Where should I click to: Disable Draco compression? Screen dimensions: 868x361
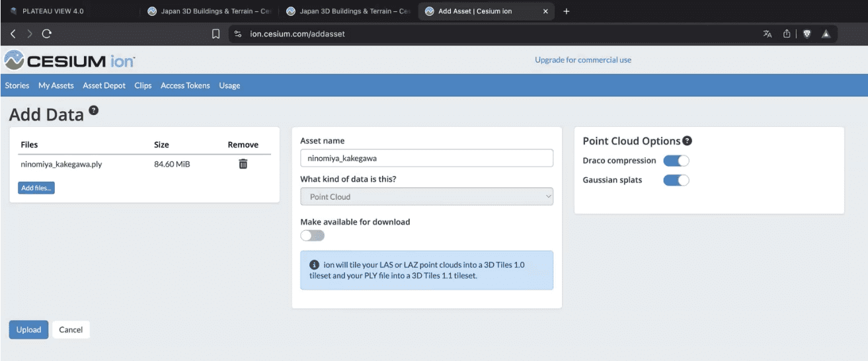click(x=676, y=161)
